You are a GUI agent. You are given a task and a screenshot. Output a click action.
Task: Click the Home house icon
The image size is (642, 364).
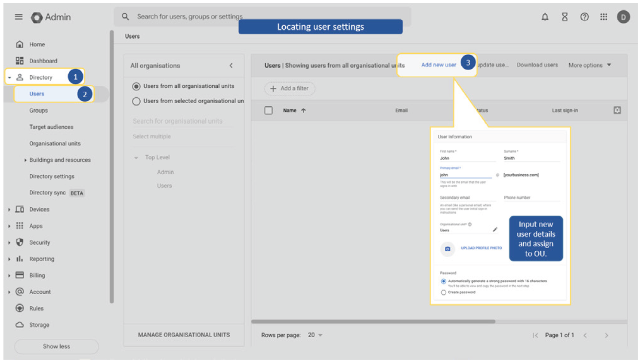(19, 44)
